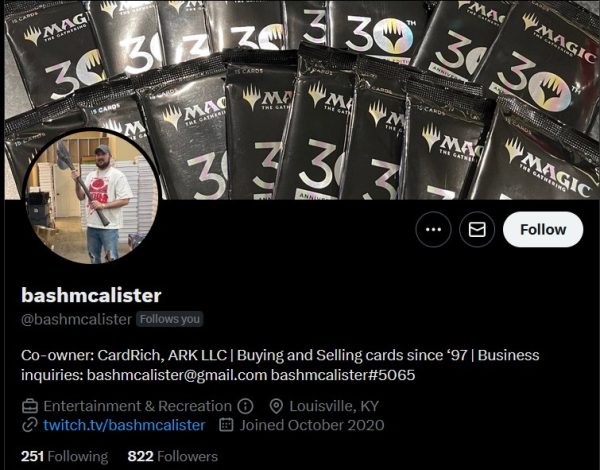Click the calendar icon beside Joined October 2020
The width and height of the screenshot is (600, 470).
(226, 425)
